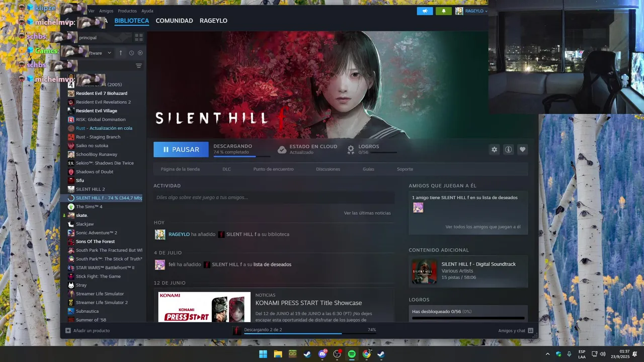Open Discord from the taskbar

click(323, 354)
